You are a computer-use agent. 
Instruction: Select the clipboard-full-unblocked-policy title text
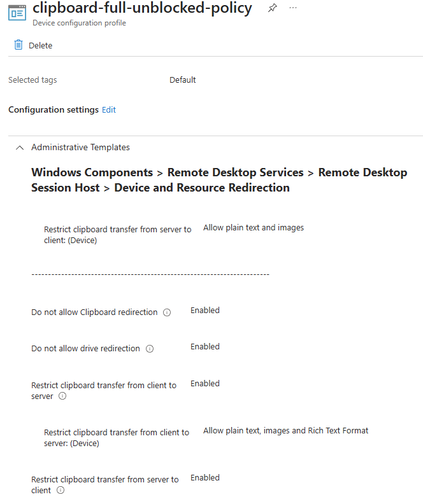pos(142,8)
